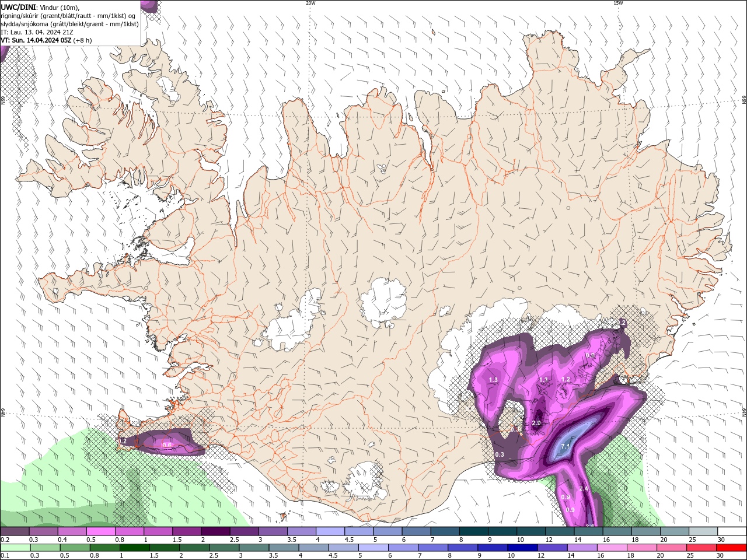This screenshot has width=747, height=560.
Task: Pick lower legend swatch between 1 and 1.5
Action: pos(135,548)
